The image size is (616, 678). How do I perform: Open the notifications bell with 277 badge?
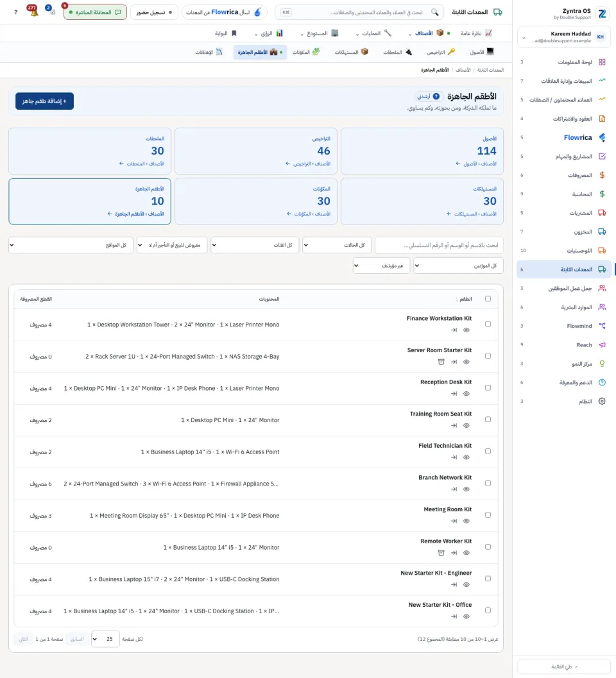tap(33, 12)
